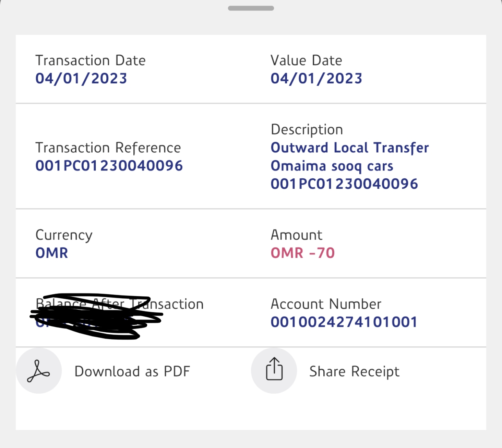502x448 pixels.
Task: Click the PDF download icon
Action: pyautogui.click(x=39, y=371)
